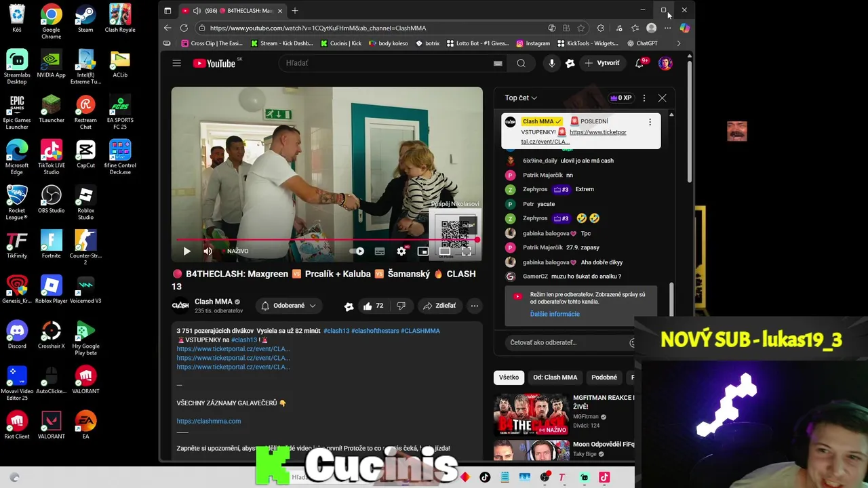This screenshot has width=868, height=488.
Task: Click the 0 XP badge in chat
Action: coord(621,98)
